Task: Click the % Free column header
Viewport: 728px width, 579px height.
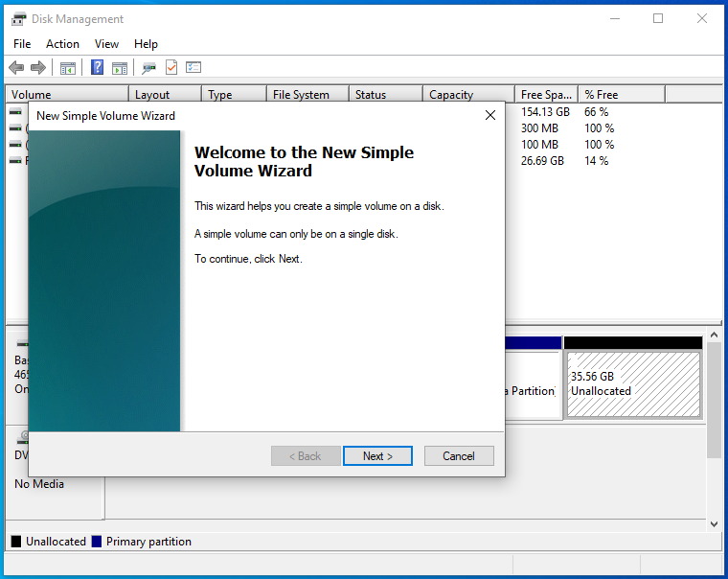Action: (x=621, y=95)
